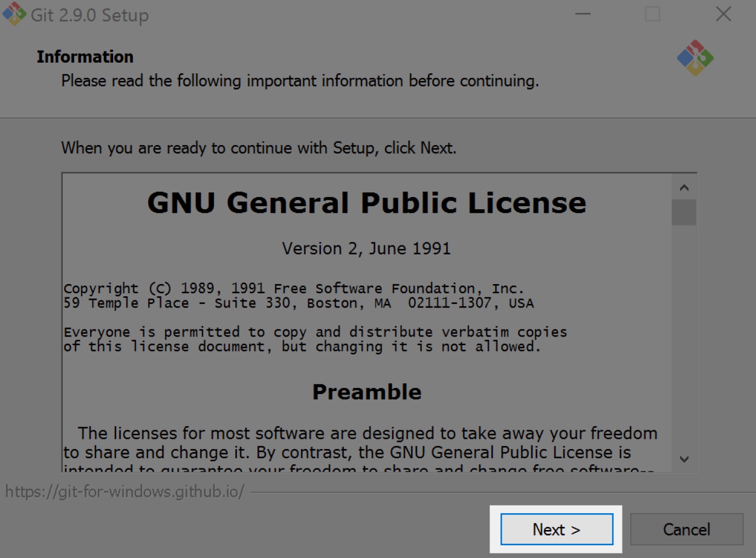This screenshot has height=558, width=756.
Task: Click the disabled maximize button
Action: click(x=653, y=14)
